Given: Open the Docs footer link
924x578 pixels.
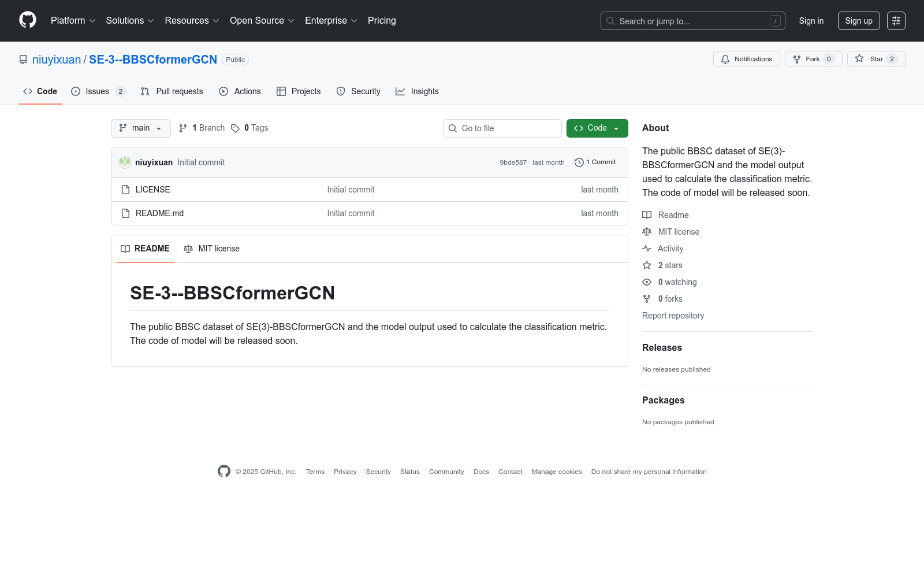Looking at the screenshot, I should coord(481,472).
